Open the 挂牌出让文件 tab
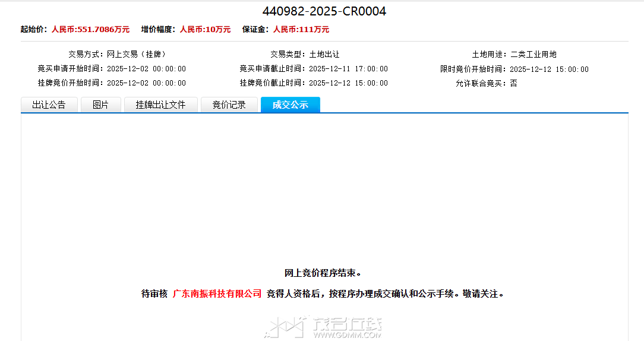 tap(160, 105)
